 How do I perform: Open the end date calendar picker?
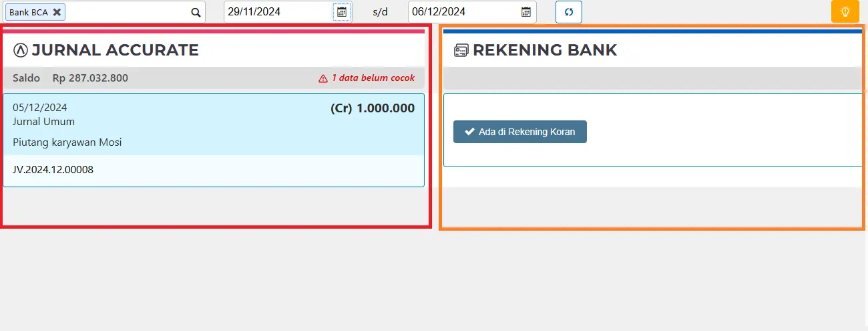pyautogui.click(x=526, y=12)
